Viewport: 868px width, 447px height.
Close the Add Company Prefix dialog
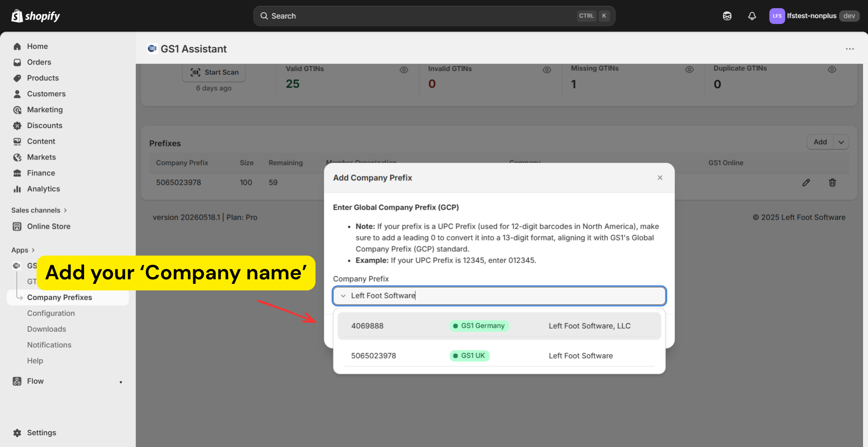(660, 178)
